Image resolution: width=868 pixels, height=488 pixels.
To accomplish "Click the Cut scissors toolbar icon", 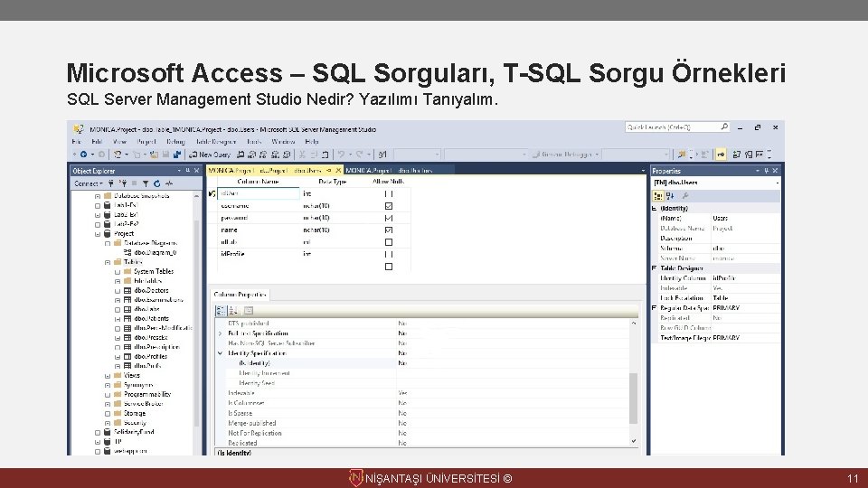I will point(302,155).
